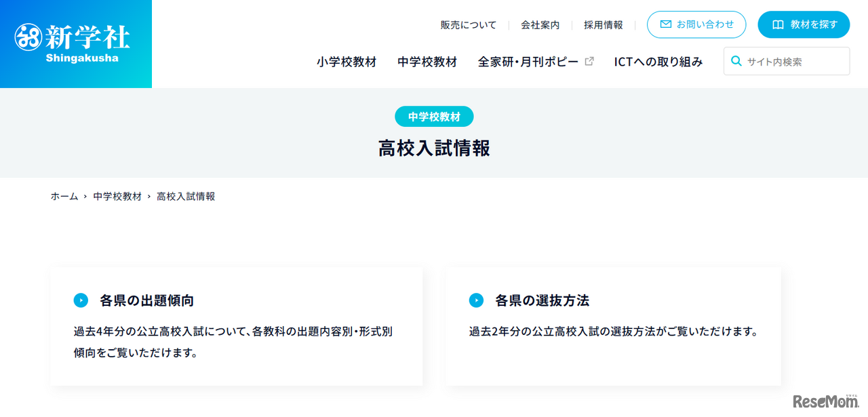Click the 過去4年分の公立高校入試 description text
Viewport: 868px width, 417px height.
[x=233, y=342]
